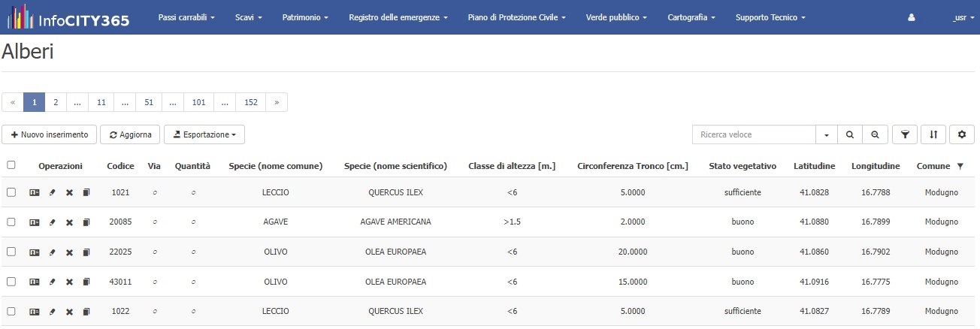The height and width of the screenshot is (329, 980).
Task: Edit record 20085 with pencil icon
Action: (x=52, y=222)
